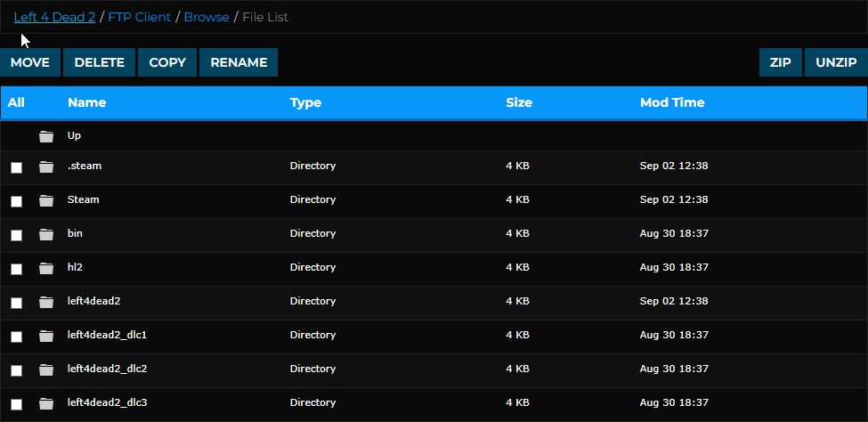This screenshot has height=422, width=868.
Task: Click the hl2 folder icon
Action: tap(46, 268)
